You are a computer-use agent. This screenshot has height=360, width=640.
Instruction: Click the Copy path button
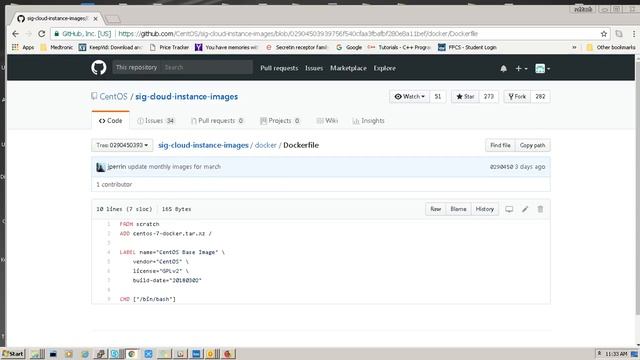(x=532, y=145)
